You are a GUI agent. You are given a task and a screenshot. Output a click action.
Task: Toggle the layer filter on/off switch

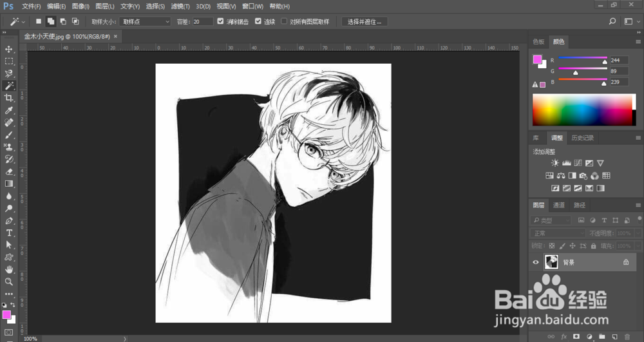pyautogui.click(x=639, y=219)
